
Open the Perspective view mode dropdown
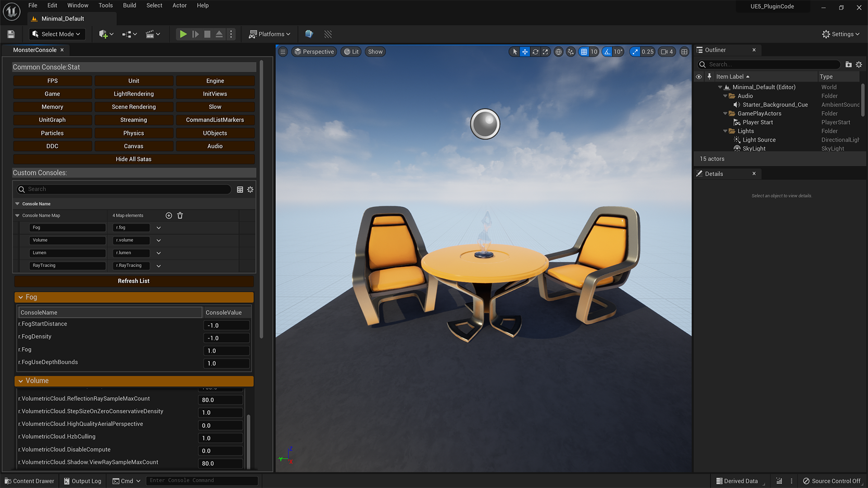point(314,52)
